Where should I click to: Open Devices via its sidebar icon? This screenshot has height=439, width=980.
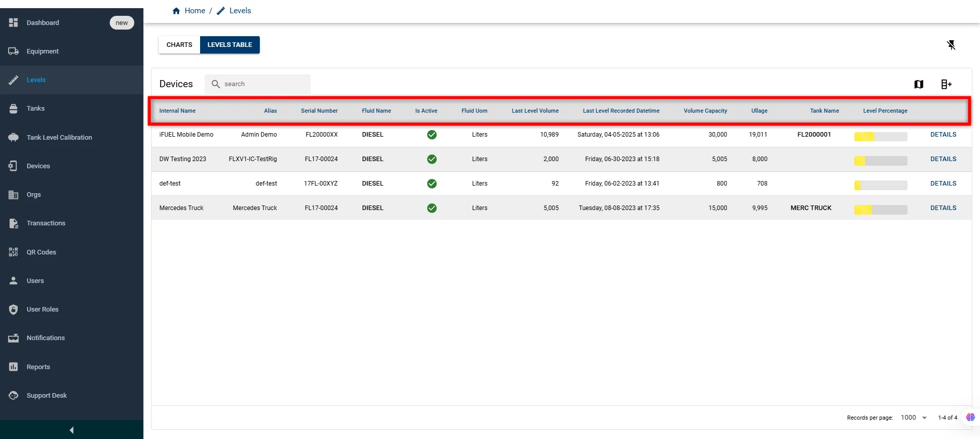[x=14, y=166]
